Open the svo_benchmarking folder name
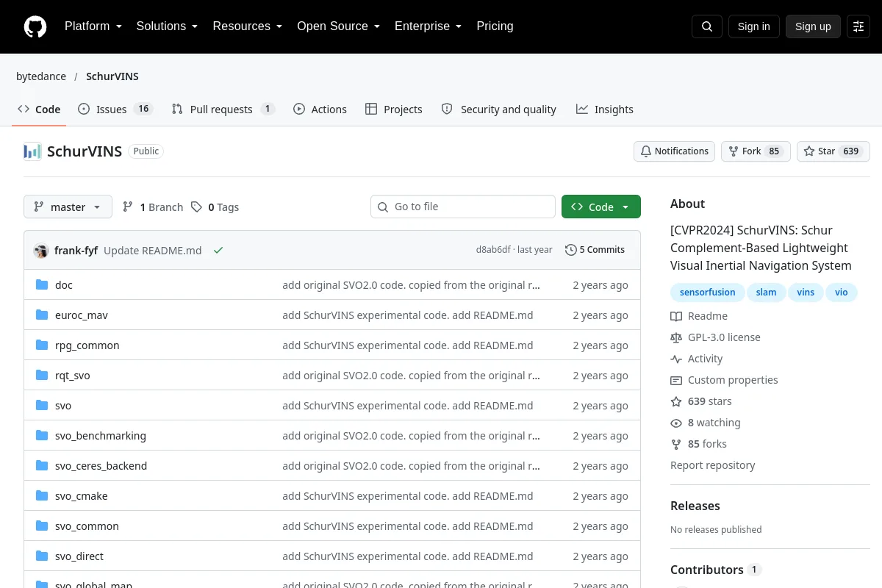The image size is (882, 588). coord(101,436)
